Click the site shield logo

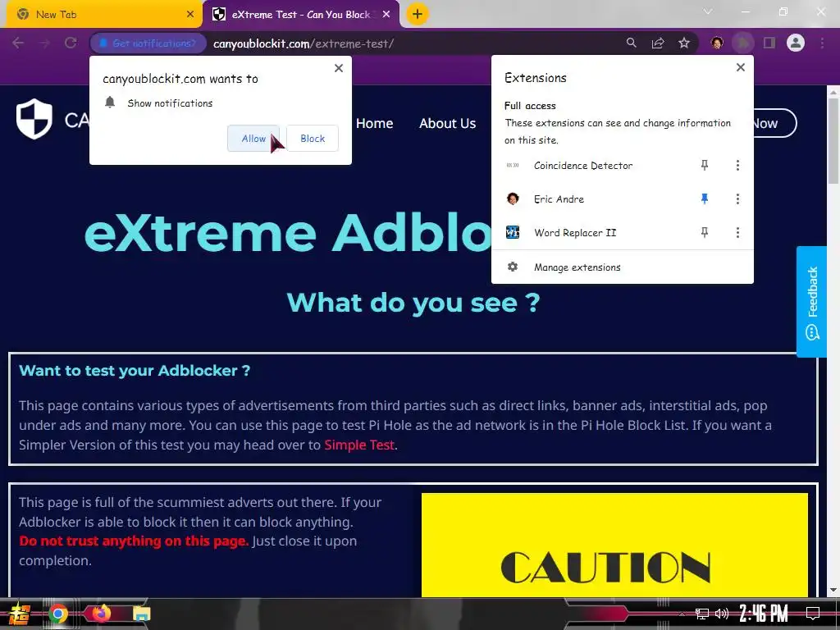click(x=34, y=119)
